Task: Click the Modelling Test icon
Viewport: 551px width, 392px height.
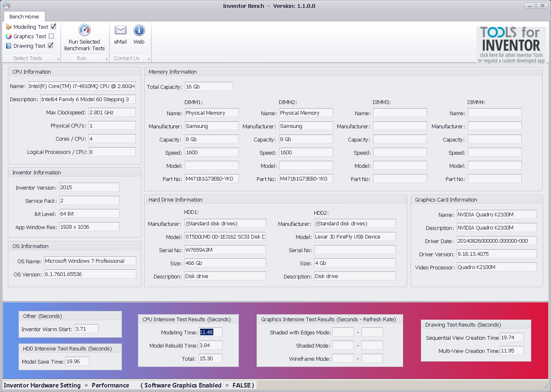Action: [x=9, y=27]
